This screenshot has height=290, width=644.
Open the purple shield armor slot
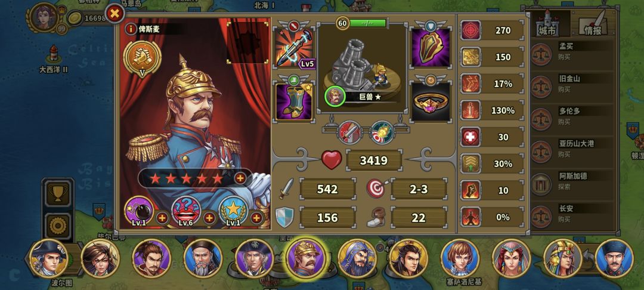coord(431,47)
